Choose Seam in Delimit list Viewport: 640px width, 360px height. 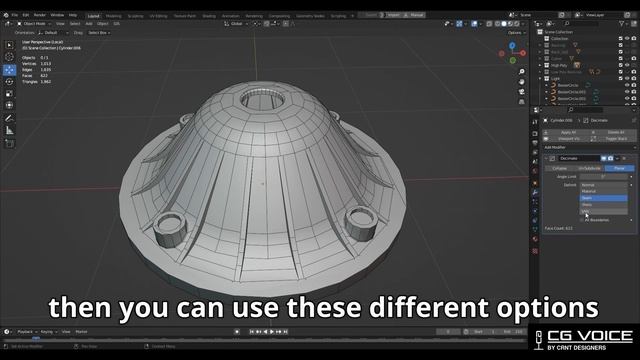click(604, 198)
